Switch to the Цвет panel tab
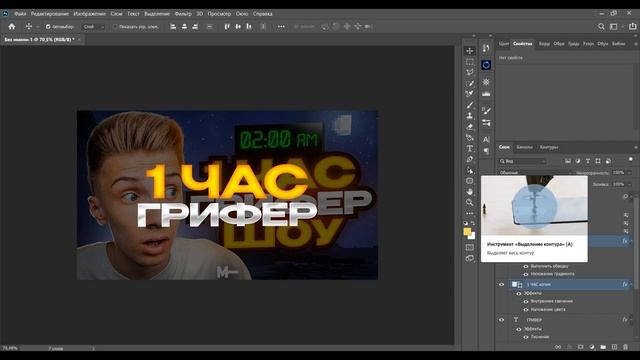This screenshot has height=360, width=640. click(x=504, y=44)
